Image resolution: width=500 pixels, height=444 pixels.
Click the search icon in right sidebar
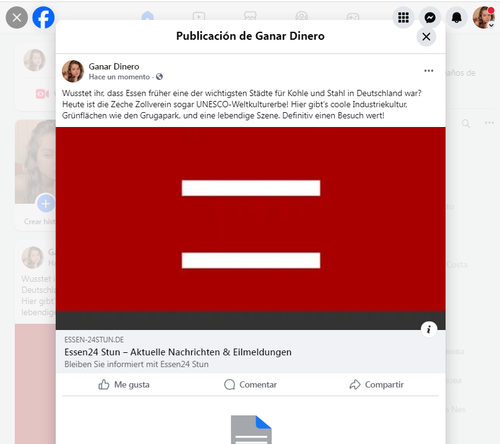[x=466, y=124]
